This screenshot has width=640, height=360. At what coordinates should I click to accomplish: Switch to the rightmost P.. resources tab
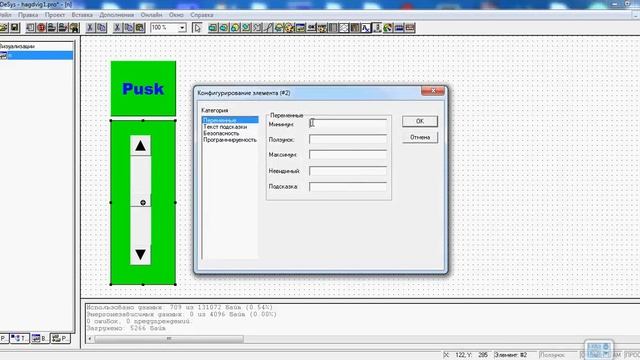click(x=60, y=338)
